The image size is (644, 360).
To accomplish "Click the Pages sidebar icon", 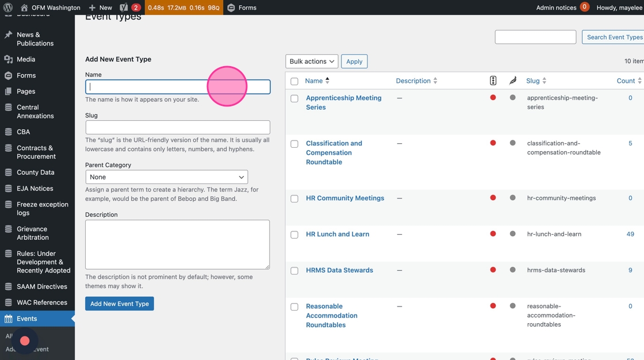I will pos(8,91).
